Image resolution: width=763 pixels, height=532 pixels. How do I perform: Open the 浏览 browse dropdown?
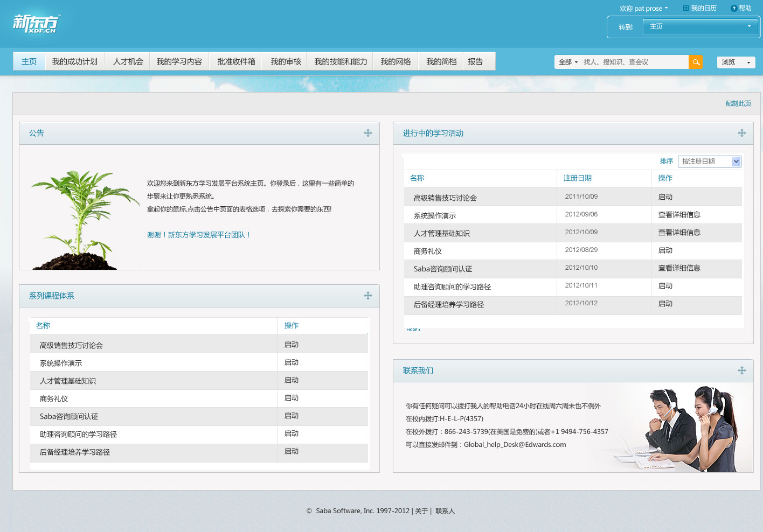click(736, 62)
